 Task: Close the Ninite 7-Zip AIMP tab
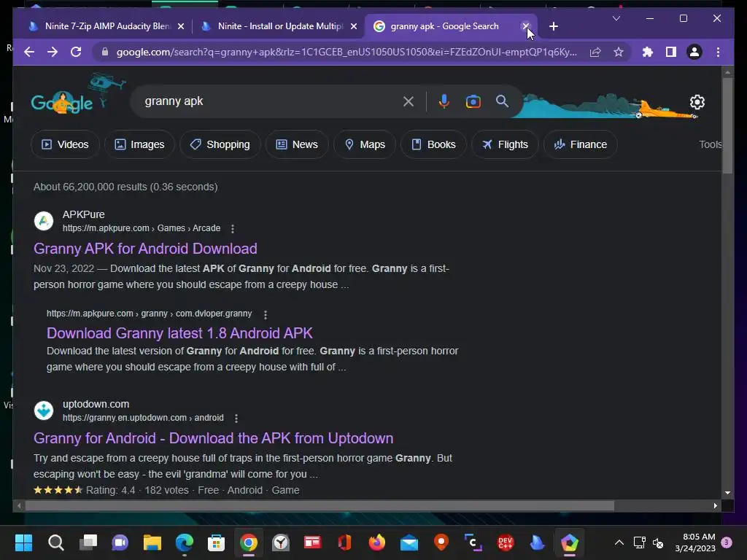(181, 26)
